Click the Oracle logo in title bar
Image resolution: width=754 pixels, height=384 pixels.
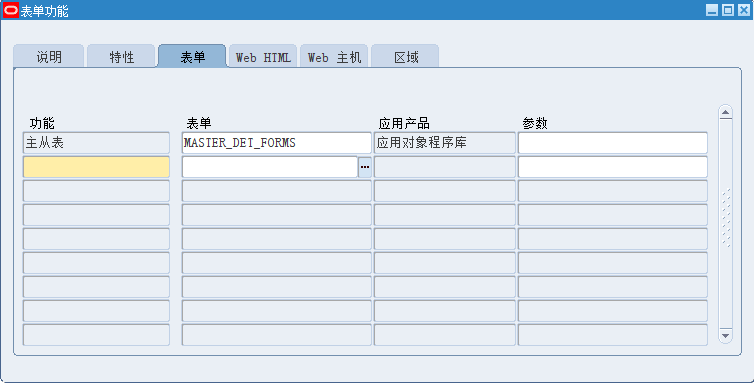(11, 10)
